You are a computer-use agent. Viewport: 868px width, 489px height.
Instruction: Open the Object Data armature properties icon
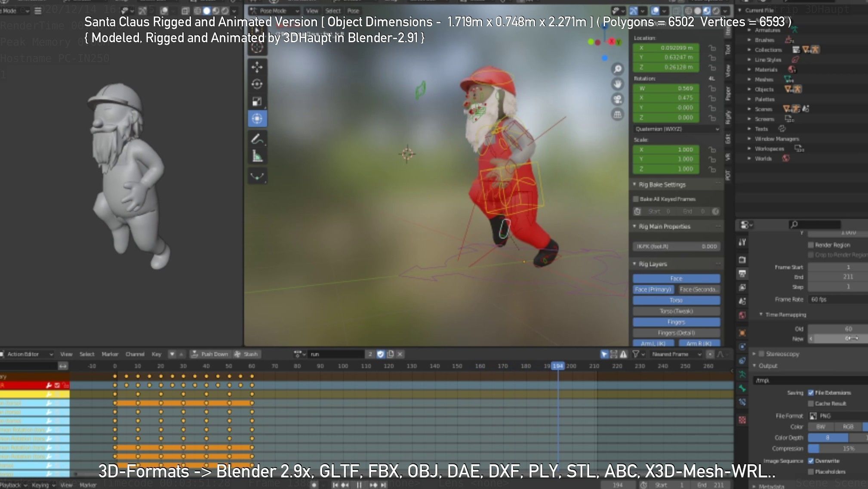pos(742,374)
